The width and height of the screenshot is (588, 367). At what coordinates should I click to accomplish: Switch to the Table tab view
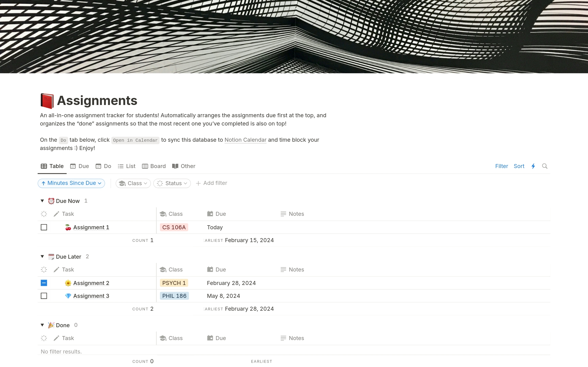52,166
